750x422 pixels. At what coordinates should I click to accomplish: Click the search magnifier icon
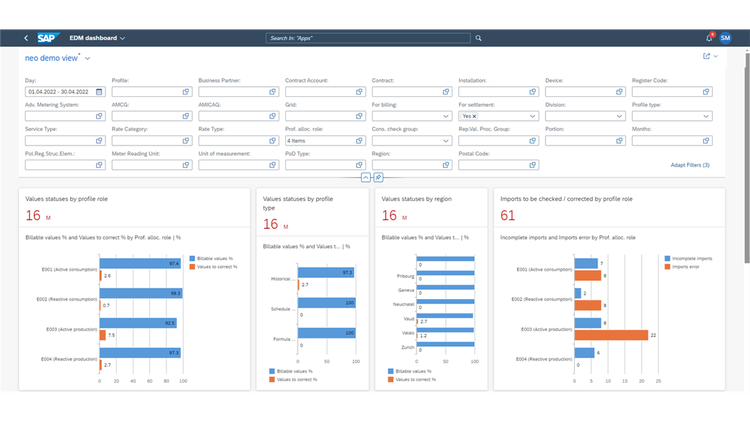478,38
